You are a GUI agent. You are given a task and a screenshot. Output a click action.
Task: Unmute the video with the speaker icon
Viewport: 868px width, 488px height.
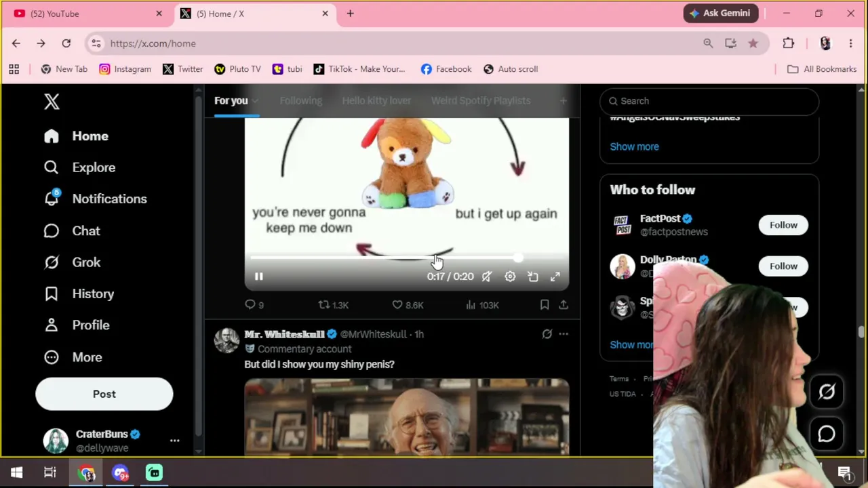[487, 277]
